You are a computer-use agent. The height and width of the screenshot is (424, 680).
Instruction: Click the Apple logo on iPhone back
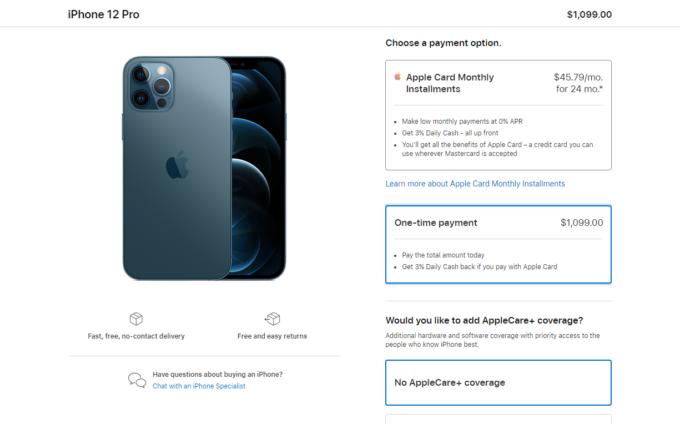coord(177,165)
